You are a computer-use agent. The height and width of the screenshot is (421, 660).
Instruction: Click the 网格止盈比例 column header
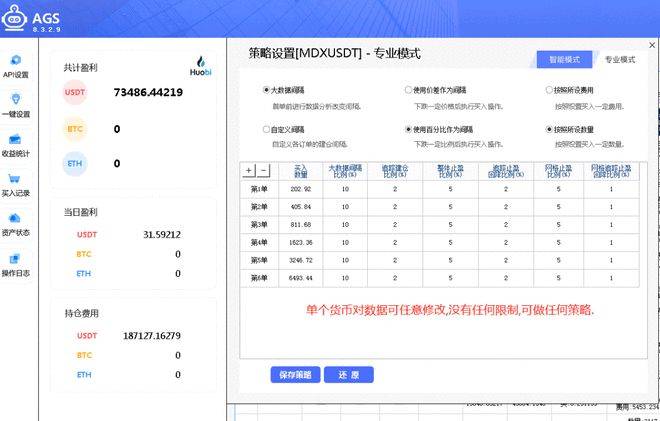(x=559, y=171)
